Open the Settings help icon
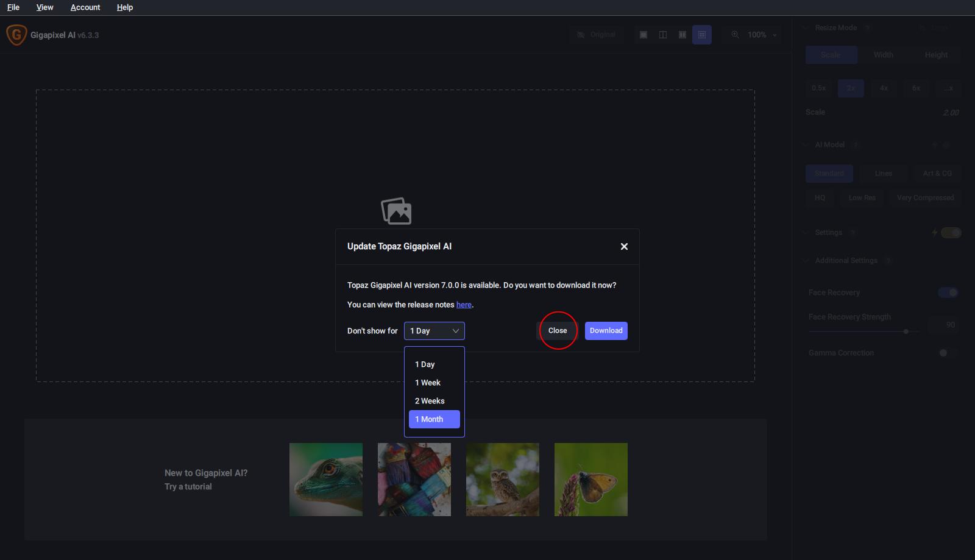Screen dimensions: 975x560 [x=853, y=233]
